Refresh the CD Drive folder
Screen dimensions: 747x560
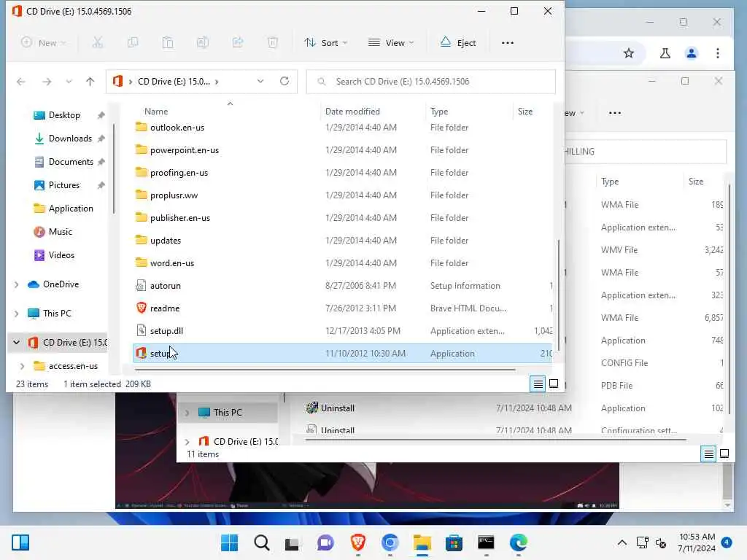coord(285,82)
